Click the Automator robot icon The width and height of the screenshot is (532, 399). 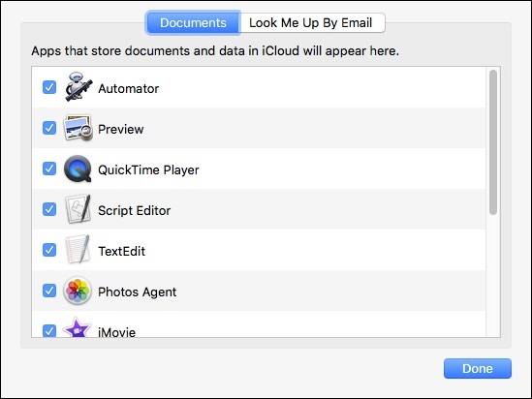tap(78, 86)
